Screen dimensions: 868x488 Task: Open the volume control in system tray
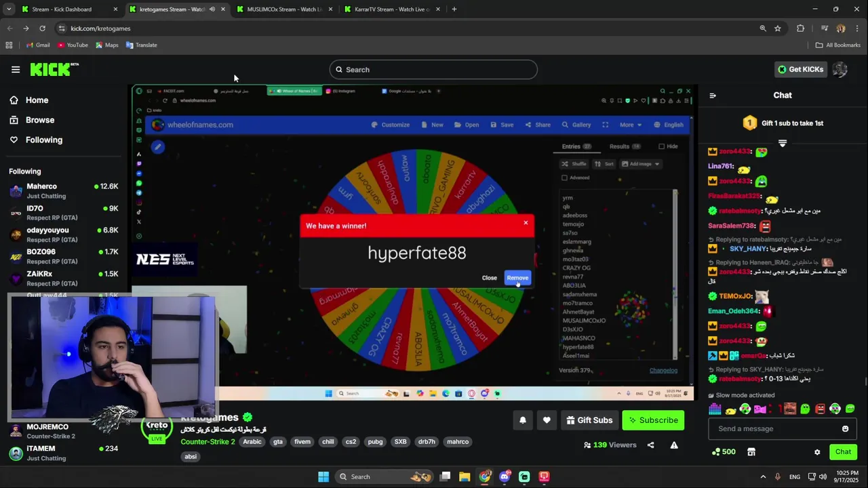pos(823,476)
